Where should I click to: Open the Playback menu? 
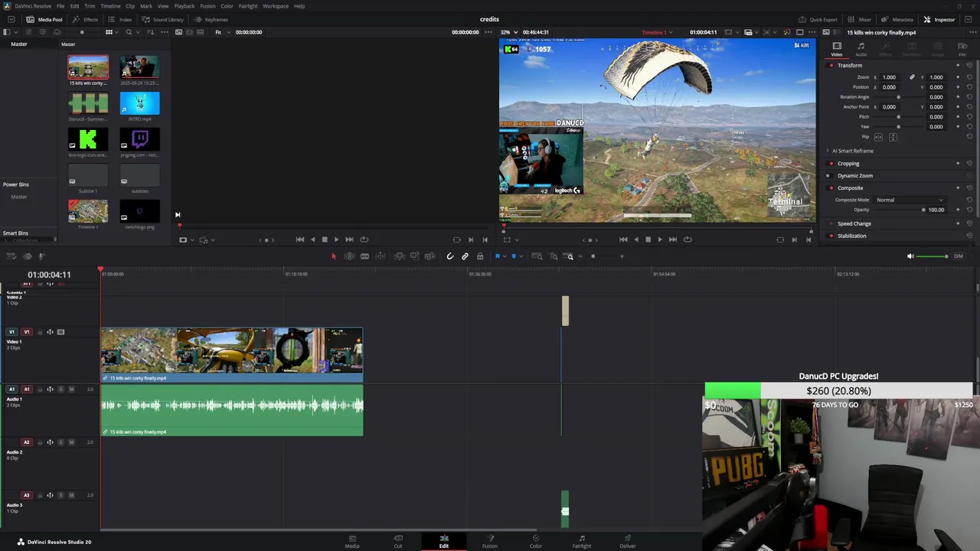point(185,6)
